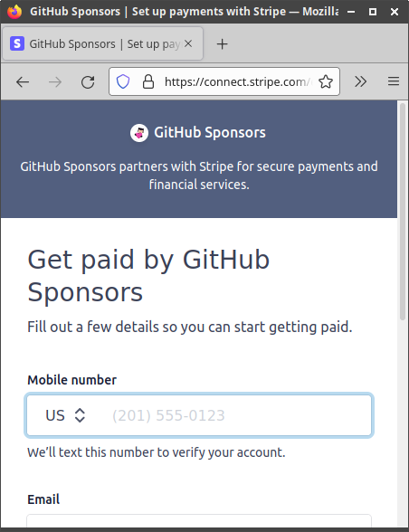Click the GitHub Sponsors avatar logo
Viewport: 409px width, 532px height.
139,133
